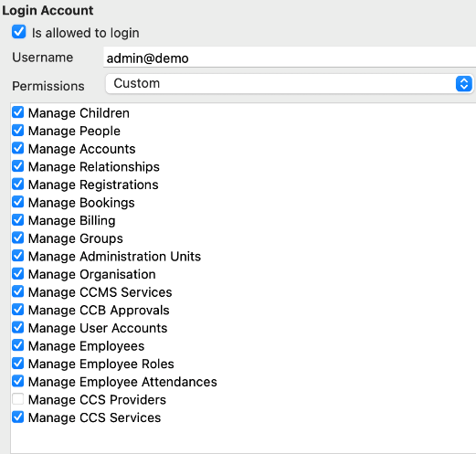
Task: Uncheck the Is allowed to login checkbox
Action: pyautogui.click(x=19, y=32)
